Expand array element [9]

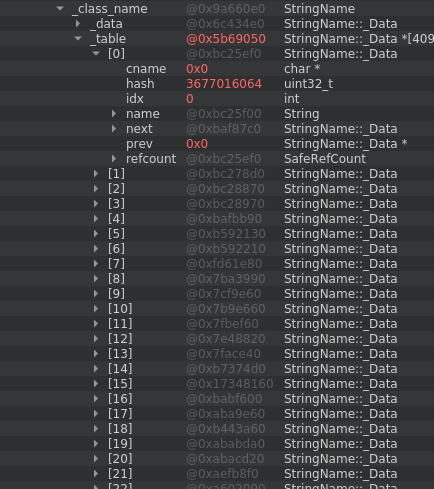coord(96,294)
